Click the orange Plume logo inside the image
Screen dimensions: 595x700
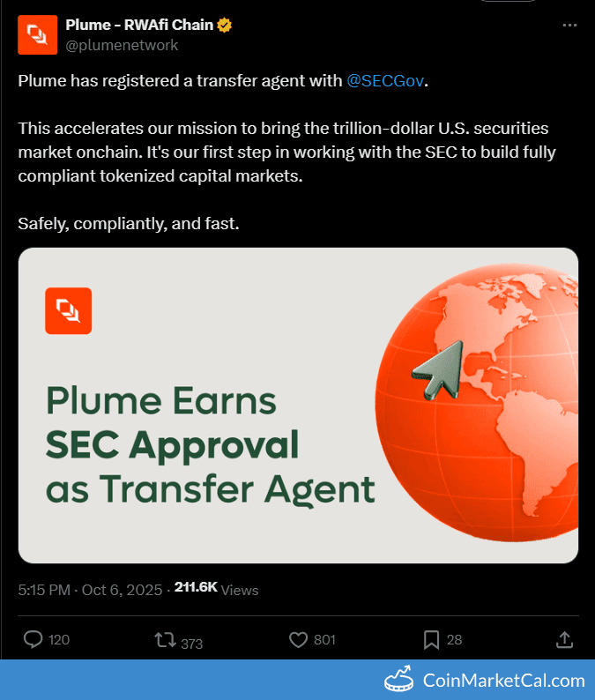click(68, 311)
